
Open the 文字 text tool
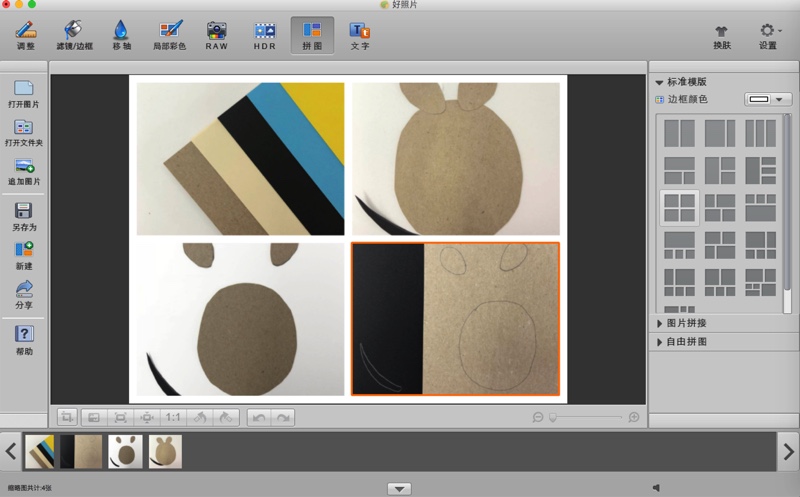click(360, 35)
